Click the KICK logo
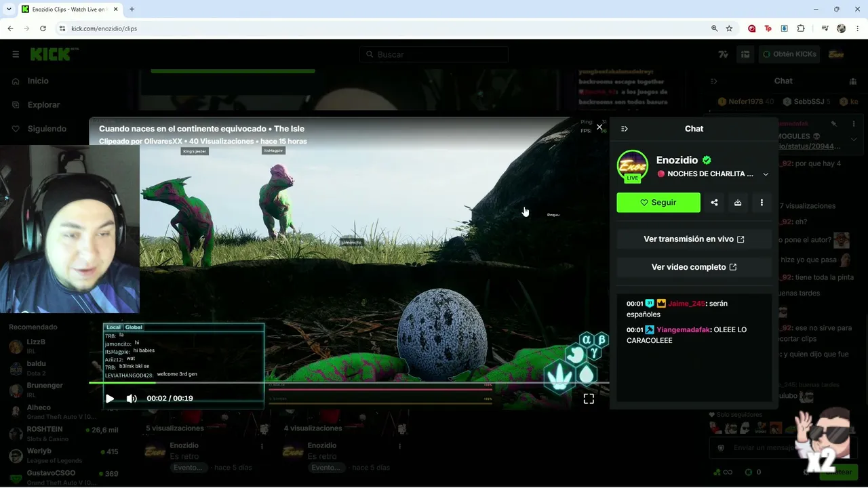Viewport: 868px width, 488px height. pos(54,54)
